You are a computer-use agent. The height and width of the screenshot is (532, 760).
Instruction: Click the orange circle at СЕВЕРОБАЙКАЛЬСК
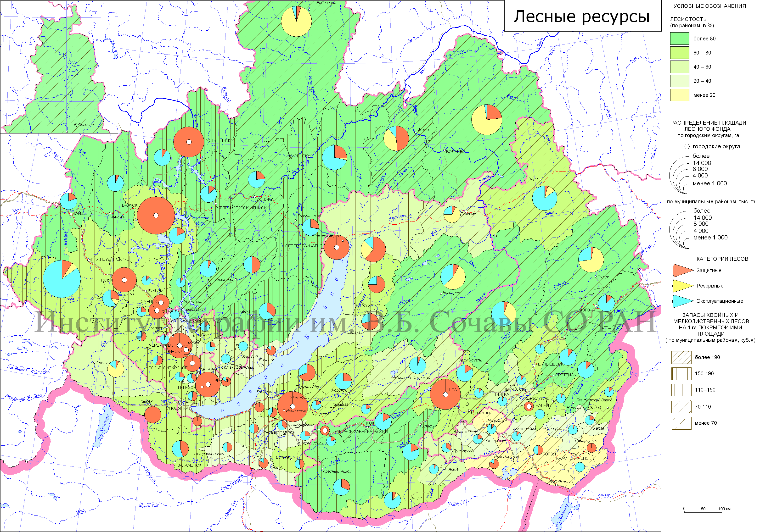(337, 247)
